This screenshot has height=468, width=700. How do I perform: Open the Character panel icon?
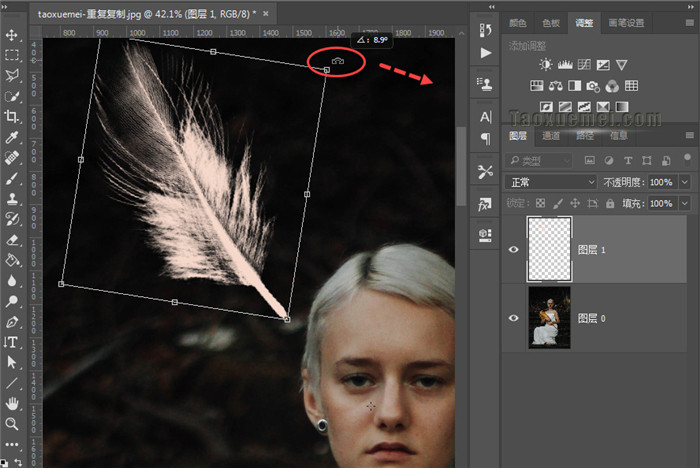[485, 117]
